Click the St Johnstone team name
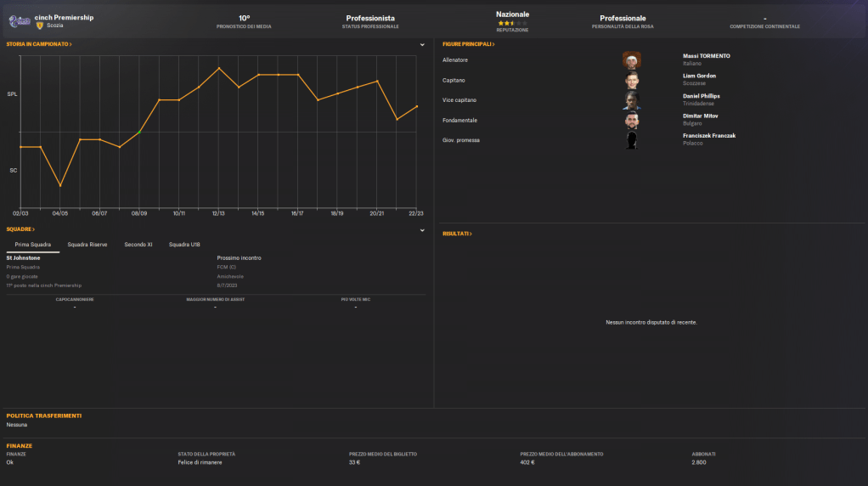This screenshot has height=486, width=868. [x=23, y=257]
